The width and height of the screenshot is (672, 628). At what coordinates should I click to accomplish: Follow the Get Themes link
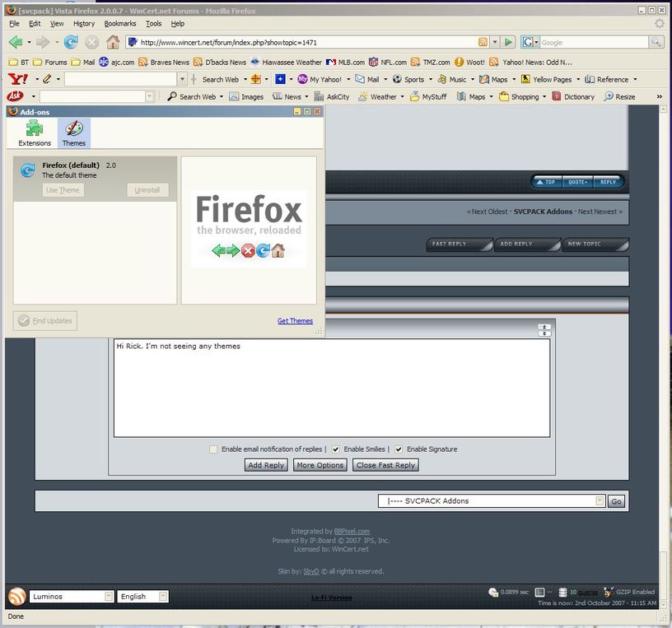click(x=295, y=321)
